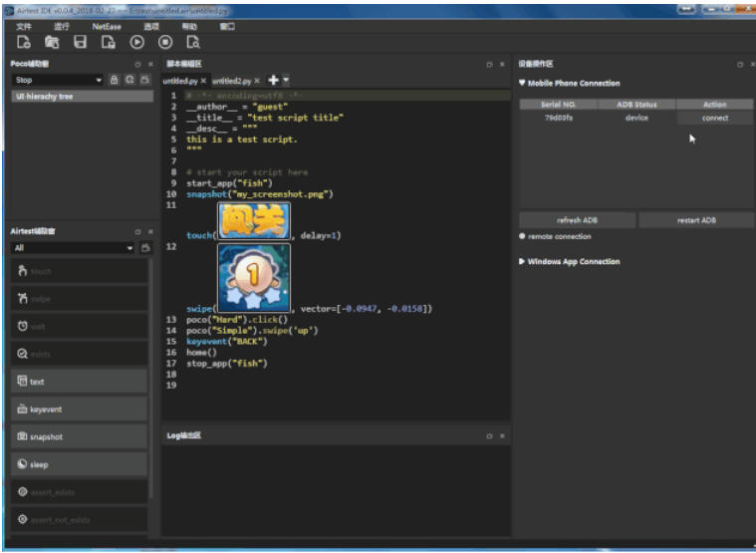Click the swipe() star medal image thumbnail

click(x=254, y=278)
